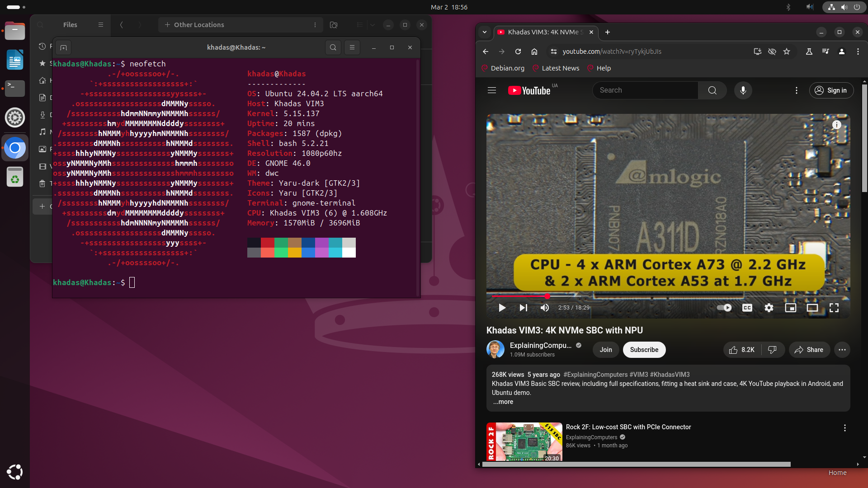The width and height of the screenshot is (868, 488).
Task: Share the Khadas VIM3 video
Action: tap(809, 350)
